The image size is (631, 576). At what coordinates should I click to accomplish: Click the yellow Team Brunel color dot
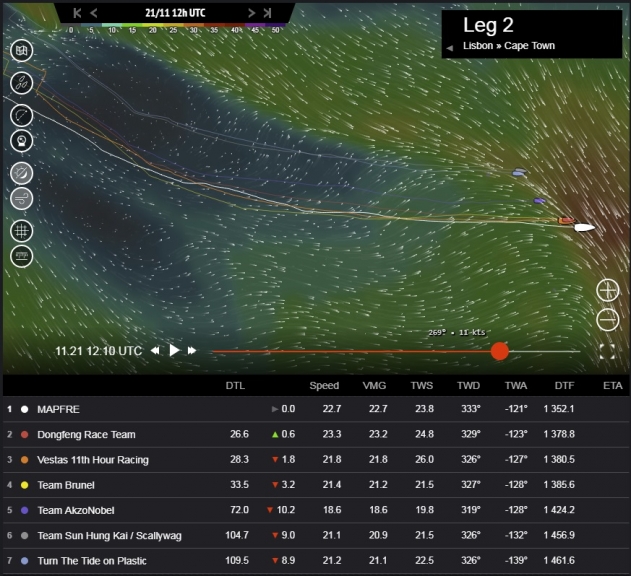tap(25, 485)
